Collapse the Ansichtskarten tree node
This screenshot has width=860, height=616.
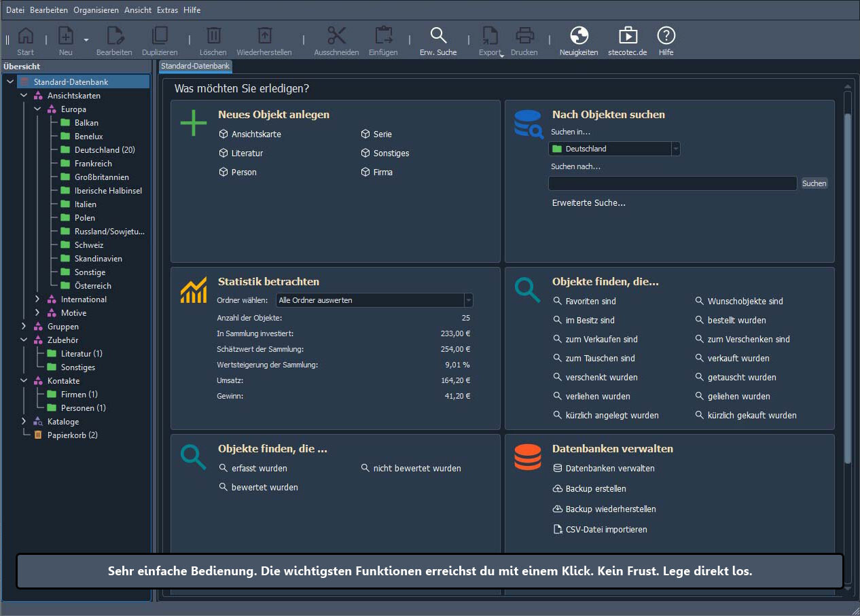(x=24, y=96)
